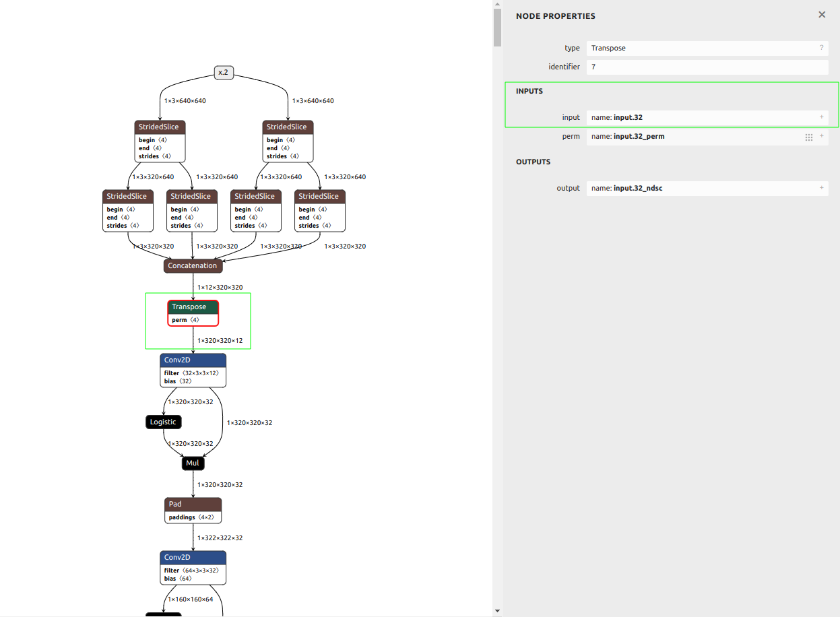Click the type field showing Transpose

point(701,48)
